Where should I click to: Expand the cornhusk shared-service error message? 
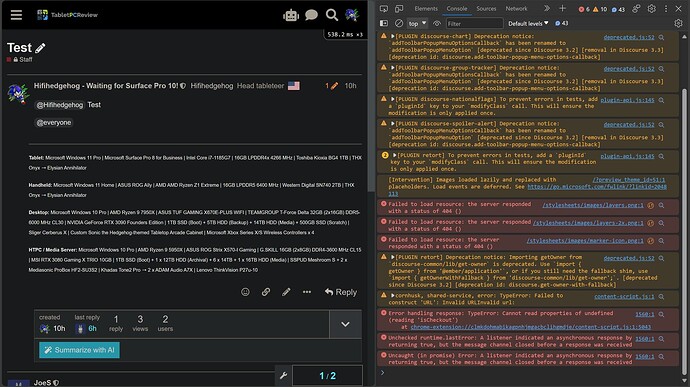tap(392, 295)
